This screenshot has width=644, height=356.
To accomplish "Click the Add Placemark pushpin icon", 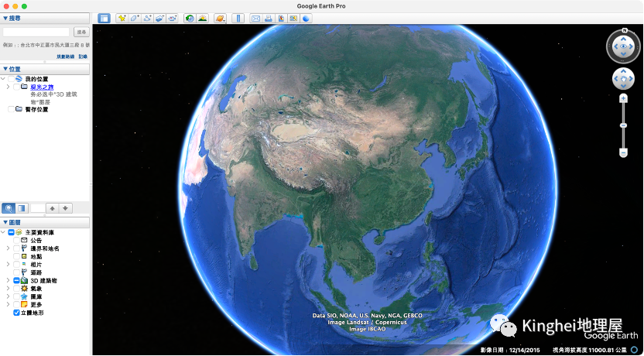I will click(x=122, y=18).
